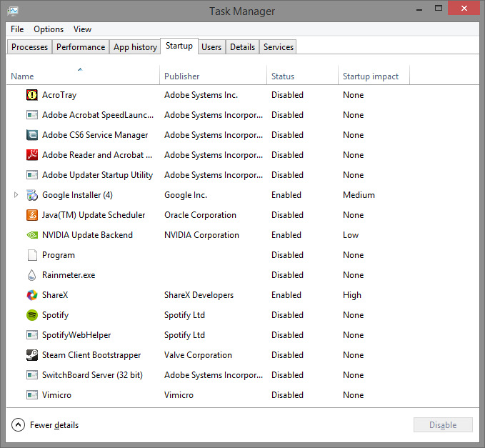Click the Adobe Updater Startup Utility icon
The image size is (485, 448).
tap(32, 175)
